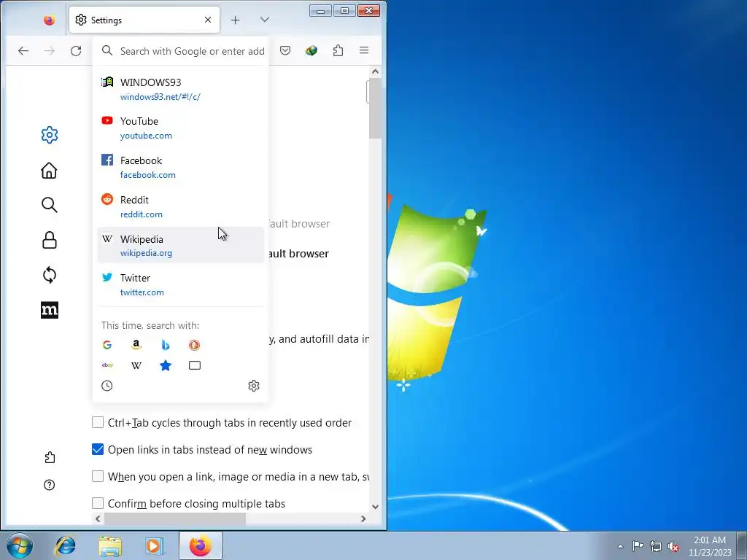Search this time with Amazon
The height and width of the screenshot is (560, 747).
tap(136, 345)
